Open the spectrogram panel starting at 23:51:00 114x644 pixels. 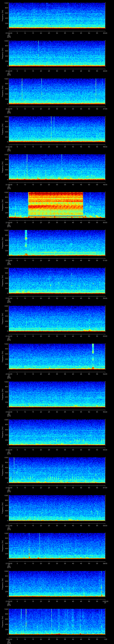[x=57, y=280]
